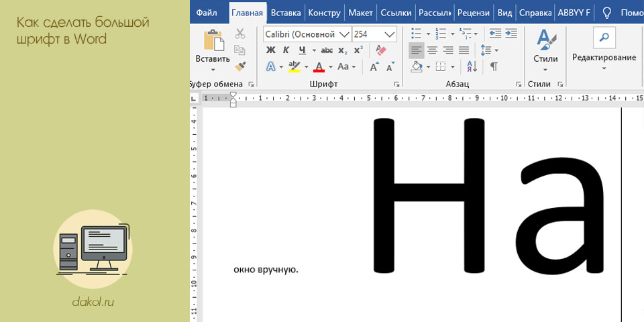The image size is (644, 322).
Task: Open Абзац dialog launcher
Action: pyautogui.click(x=519, y=85)
